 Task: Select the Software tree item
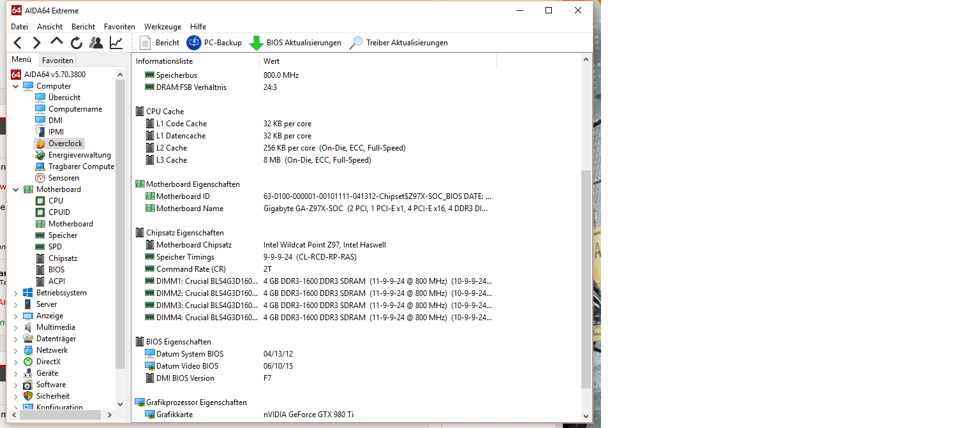tap(51, 385)
